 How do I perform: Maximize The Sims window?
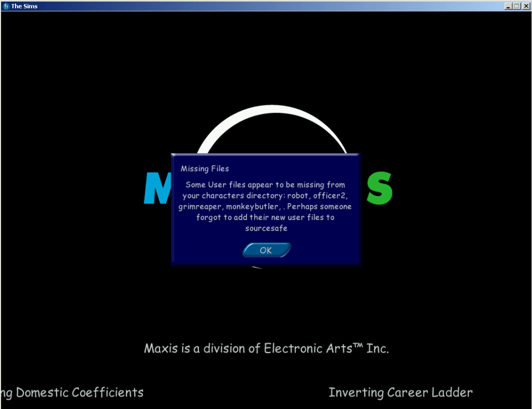(515, 6)
